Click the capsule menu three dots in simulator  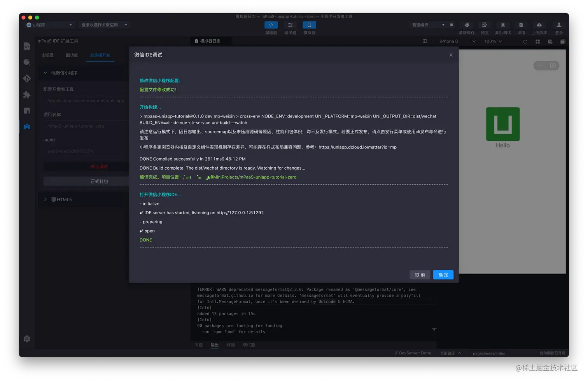point(540,65)
